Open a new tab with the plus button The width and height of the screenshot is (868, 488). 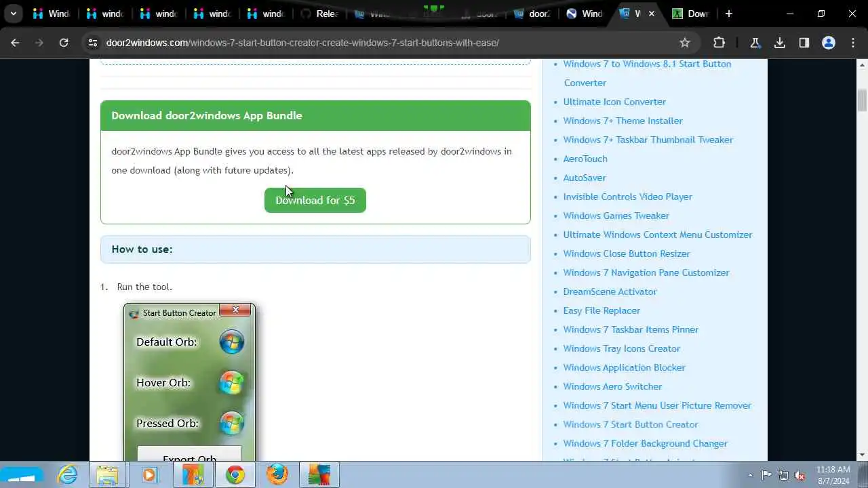click(729, 14)
